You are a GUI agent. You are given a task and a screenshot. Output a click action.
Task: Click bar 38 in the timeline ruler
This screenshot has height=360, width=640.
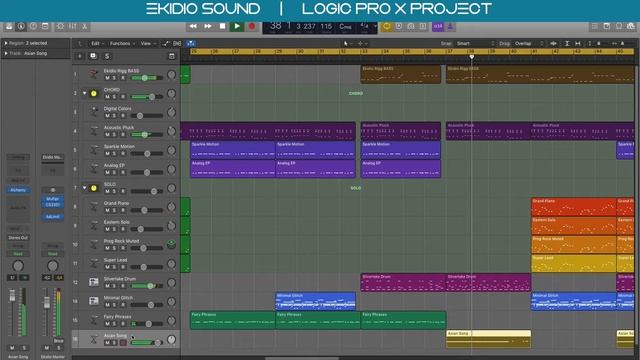pyautogui.click(x=471, y=51)
